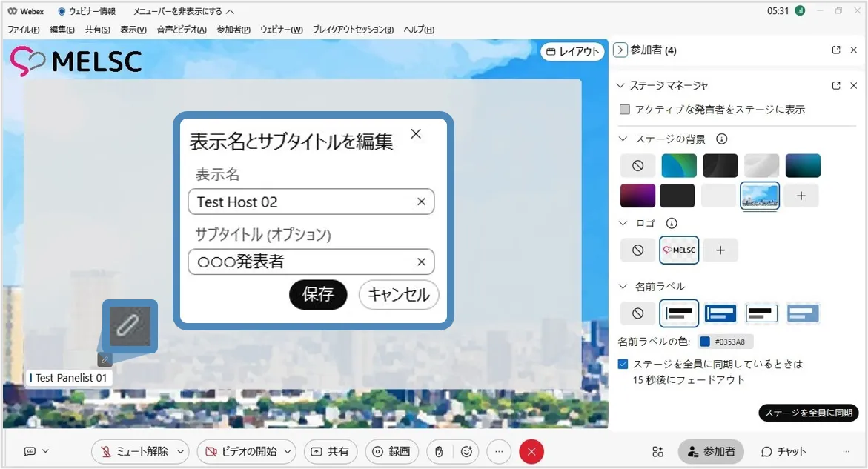
Task: Click the large pencil edit name icon
Action: tap(130, 326)
